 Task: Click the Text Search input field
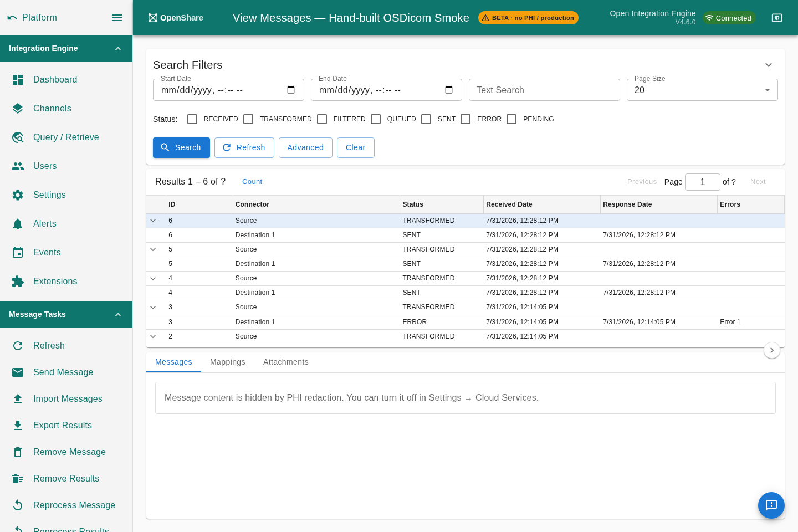pyautogui.click(x=544, y=90)
